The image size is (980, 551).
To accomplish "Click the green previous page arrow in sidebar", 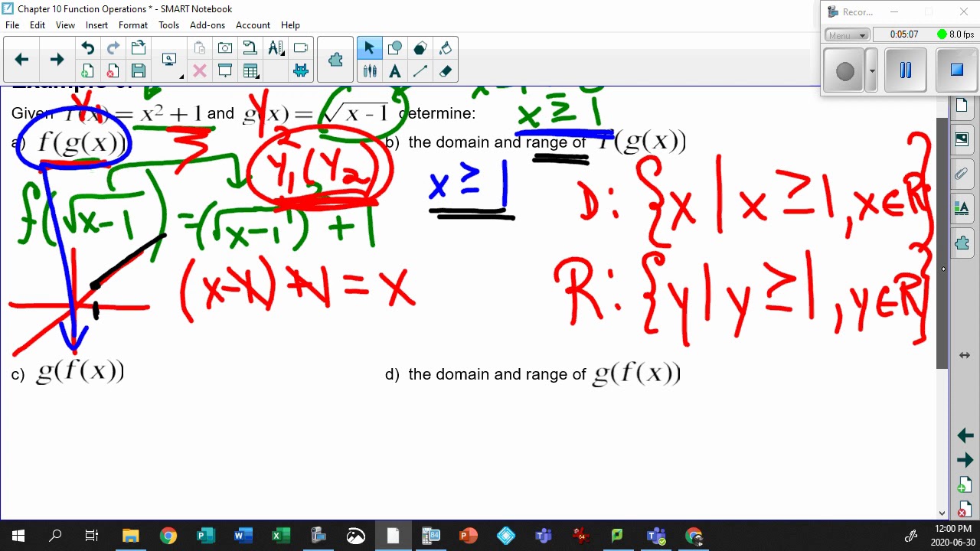I will (x=965, y=435).
